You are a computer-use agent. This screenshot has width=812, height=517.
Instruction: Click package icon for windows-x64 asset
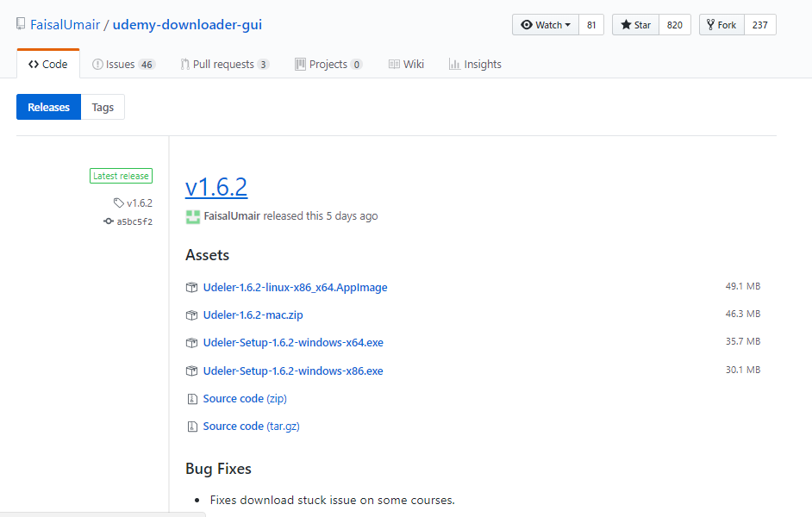(x=191, y=343)
